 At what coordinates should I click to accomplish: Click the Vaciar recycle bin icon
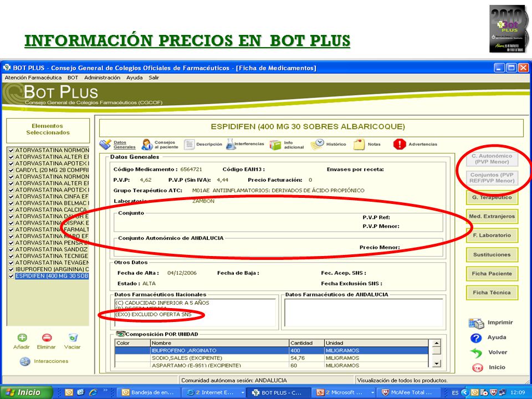(73, 337)
